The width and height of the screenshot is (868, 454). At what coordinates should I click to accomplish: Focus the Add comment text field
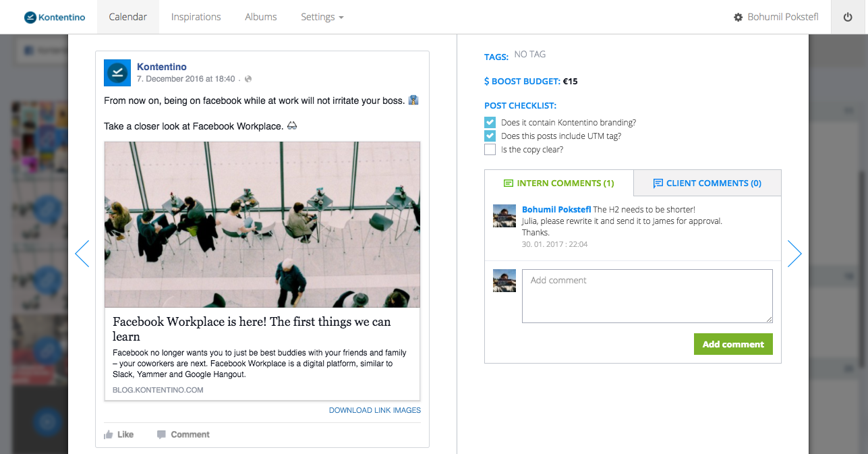click(647, 296)
